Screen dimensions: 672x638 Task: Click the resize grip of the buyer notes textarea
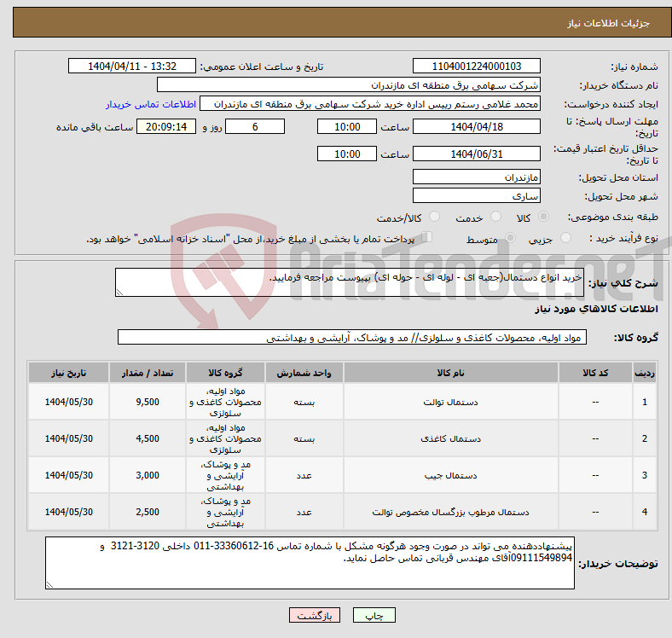point(49,585)
